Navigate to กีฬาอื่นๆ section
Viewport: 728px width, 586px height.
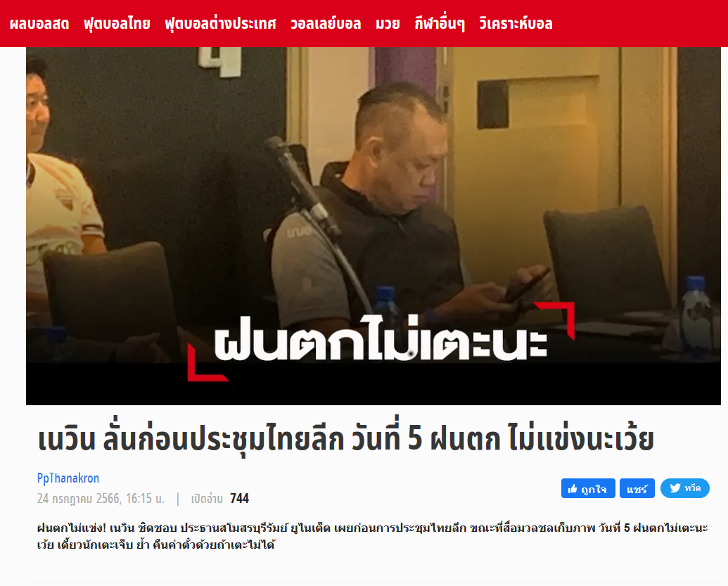coord(440,24)
